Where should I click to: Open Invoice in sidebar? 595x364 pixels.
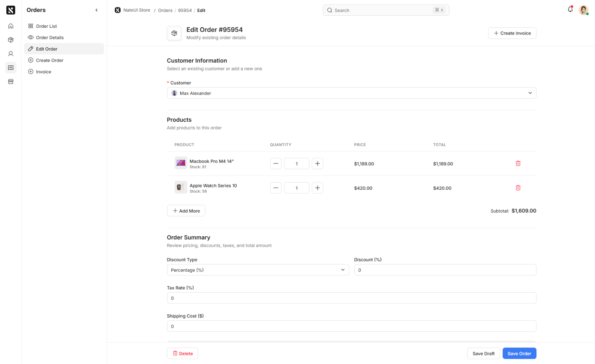pyautogui.click(x=64, y=72)
